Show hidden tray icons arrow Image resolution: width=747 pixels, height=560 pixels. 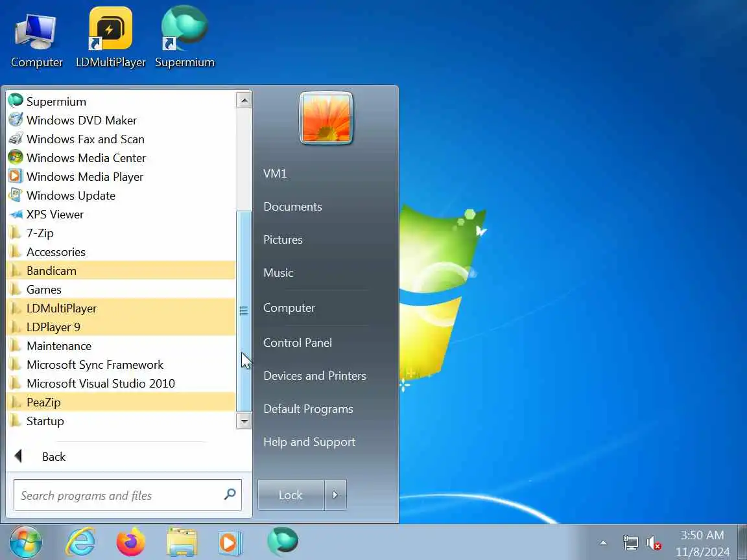point(603,543)
